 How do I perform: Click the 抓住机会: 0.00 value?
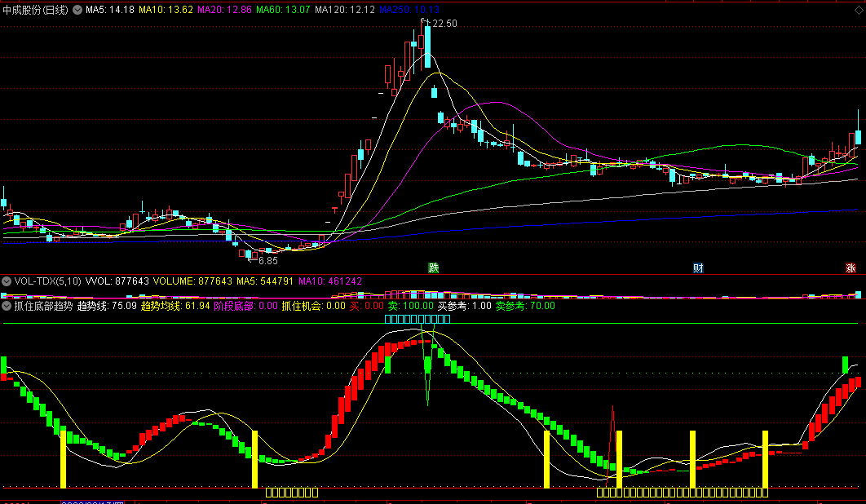pos(314,306)
